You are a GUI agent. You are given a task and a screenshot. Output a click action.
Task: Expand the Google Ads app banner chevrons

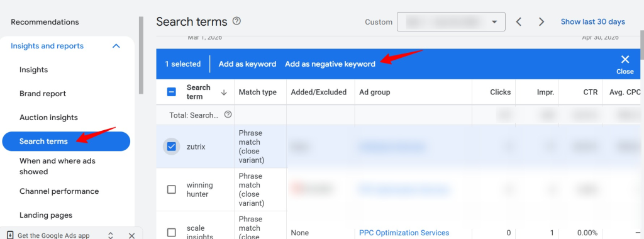click(111, 235)
